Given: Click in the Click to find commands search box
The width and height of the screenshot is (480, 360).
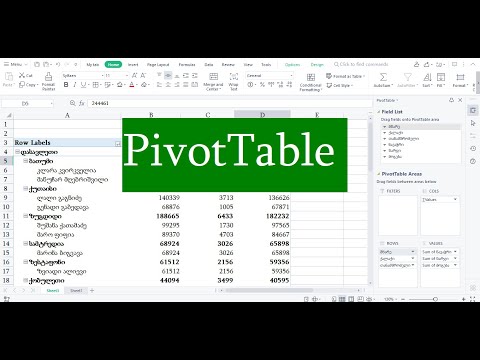Looking at the screenshot, I should [x=362, y=64].
